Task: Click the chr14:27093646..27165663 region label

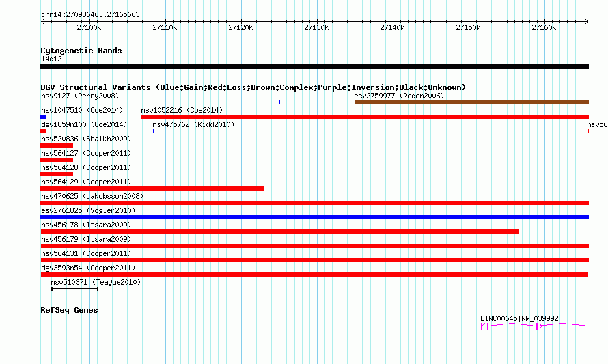Action: coord(90,15)
